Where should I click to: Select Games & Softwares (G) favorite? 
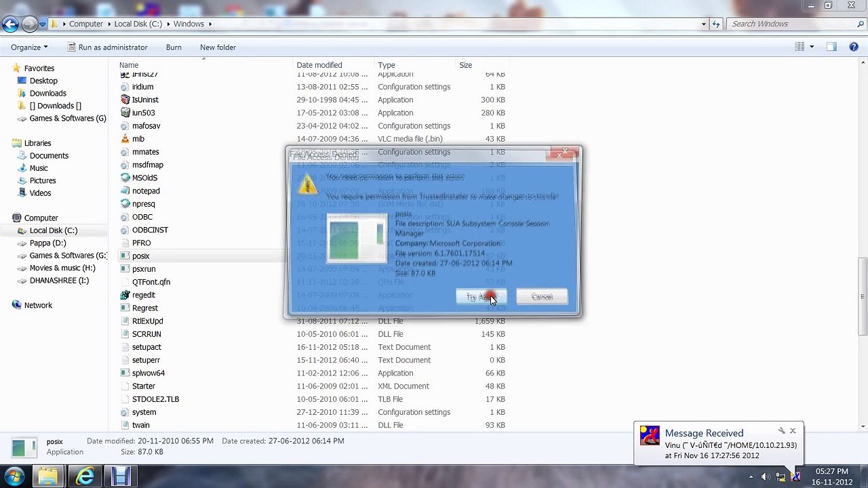click(68, 118)
